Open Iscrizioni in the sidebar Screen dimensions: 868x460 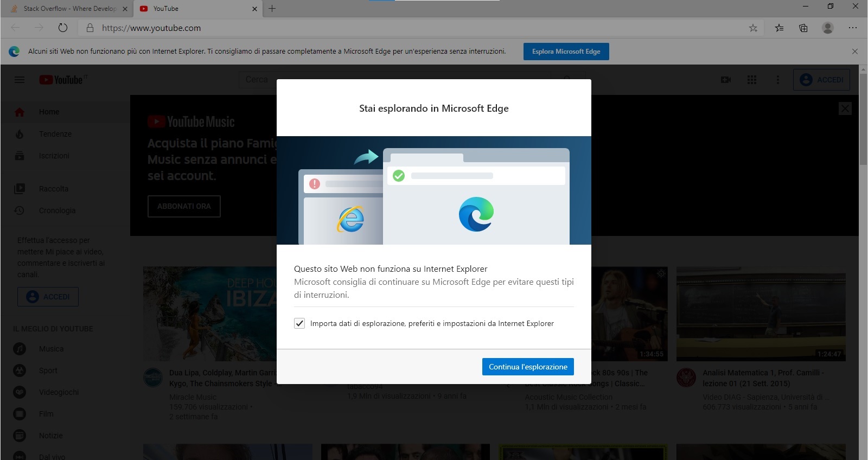[x=65, y=156]
